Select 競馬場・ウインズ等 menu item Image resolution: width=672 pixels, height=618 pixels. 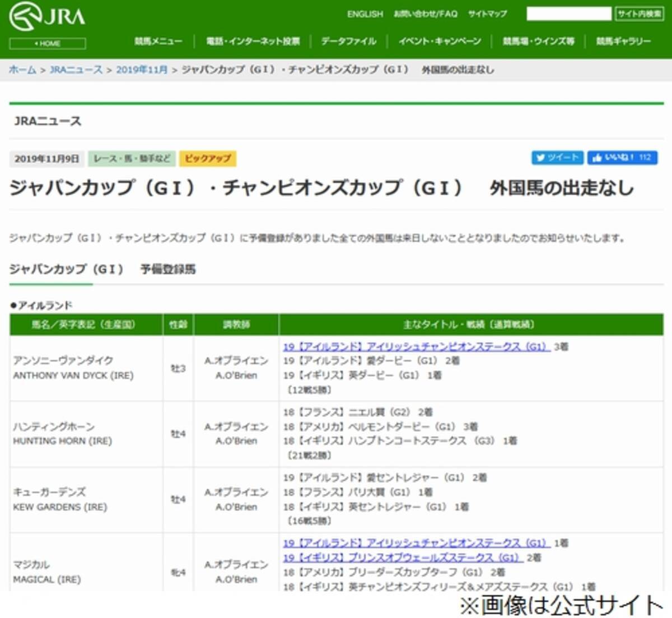[538, 41]
